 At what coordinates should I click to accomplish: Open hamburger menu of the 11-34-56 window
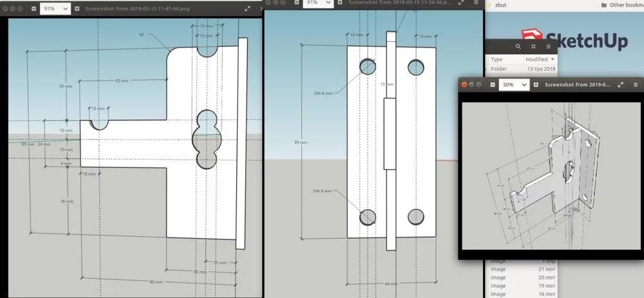(476, 3)
